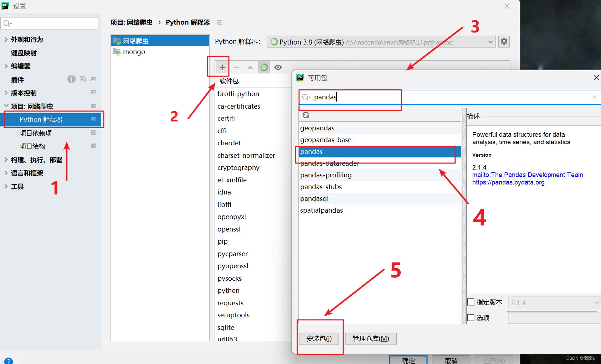Select geopandas in available packages

pos(380,128)
